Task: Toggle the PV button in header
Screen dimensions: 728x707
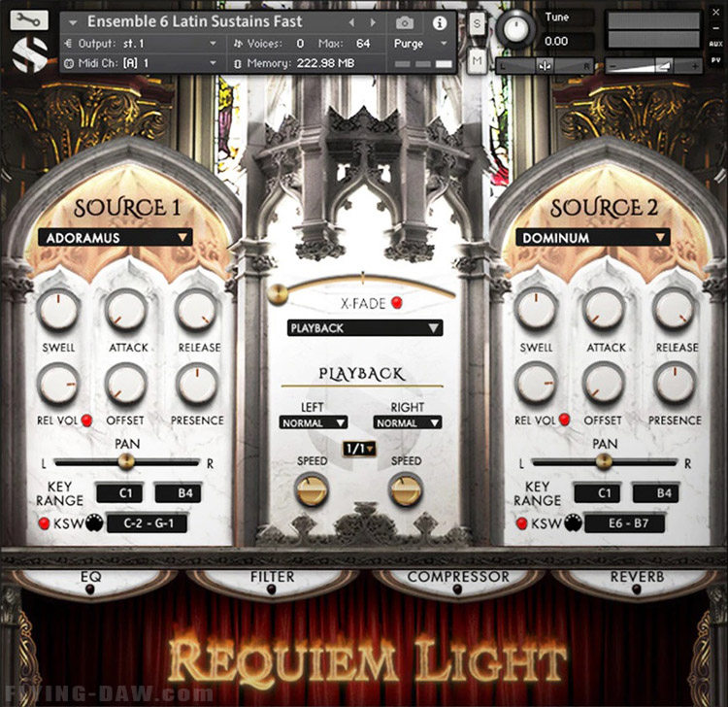Action: (715, 60)
